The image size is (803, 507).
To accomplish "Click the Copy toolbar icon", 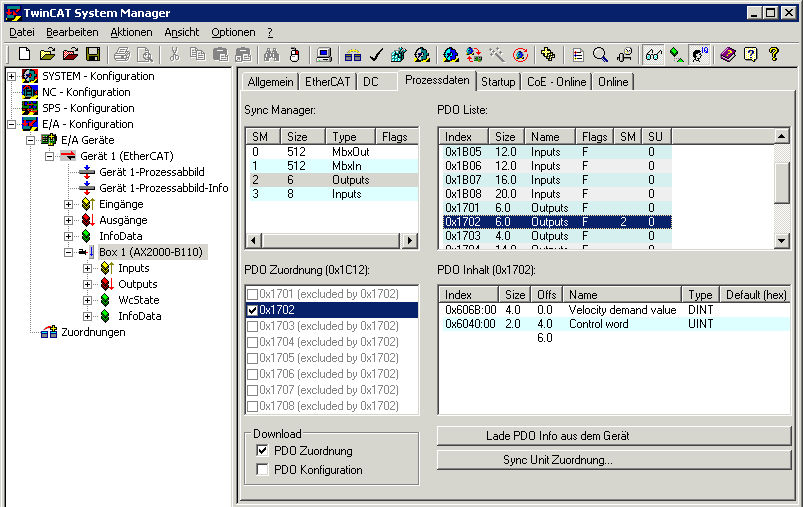I will 197,54.
